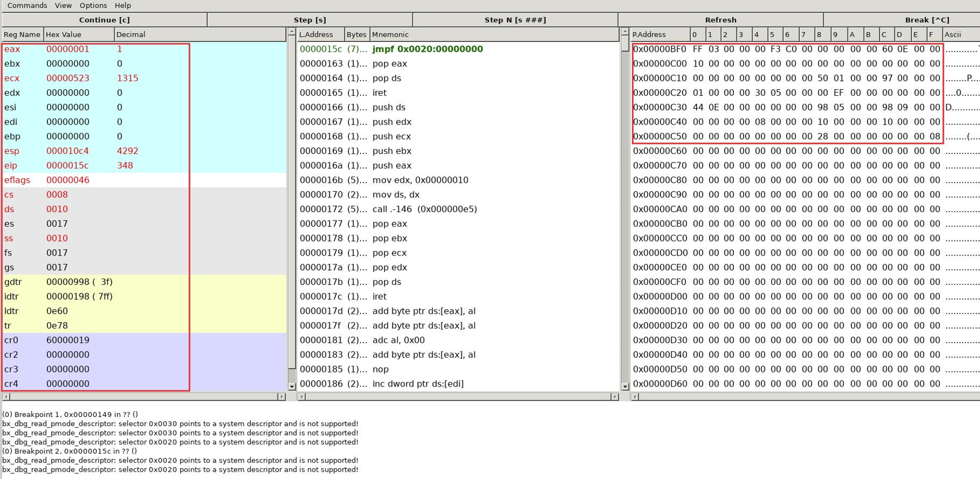Select the call .-146 (0x000000e5) instruction
The height and width of the screenshot is (479, 980).
458,209
